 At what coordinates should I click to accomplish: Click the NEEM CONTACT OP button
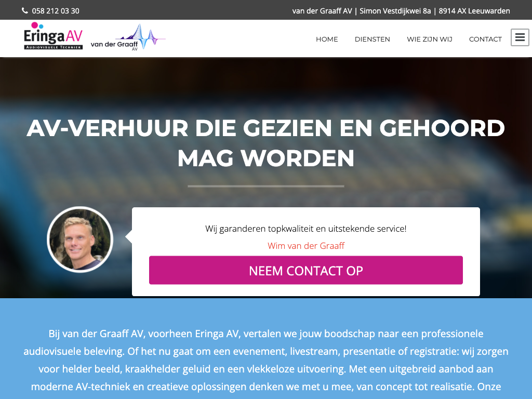305,270
